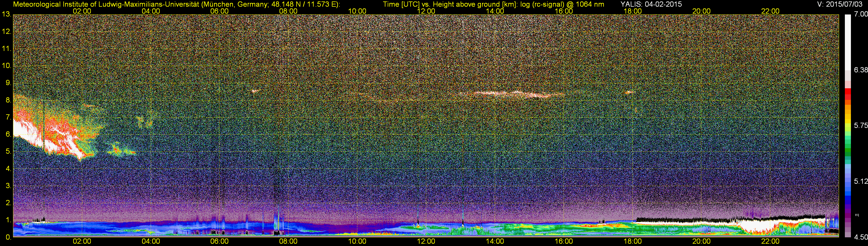The image size is (868, 246).
Task: Click the 14:00 label on the top time axis
Action: tap(495, 11)
